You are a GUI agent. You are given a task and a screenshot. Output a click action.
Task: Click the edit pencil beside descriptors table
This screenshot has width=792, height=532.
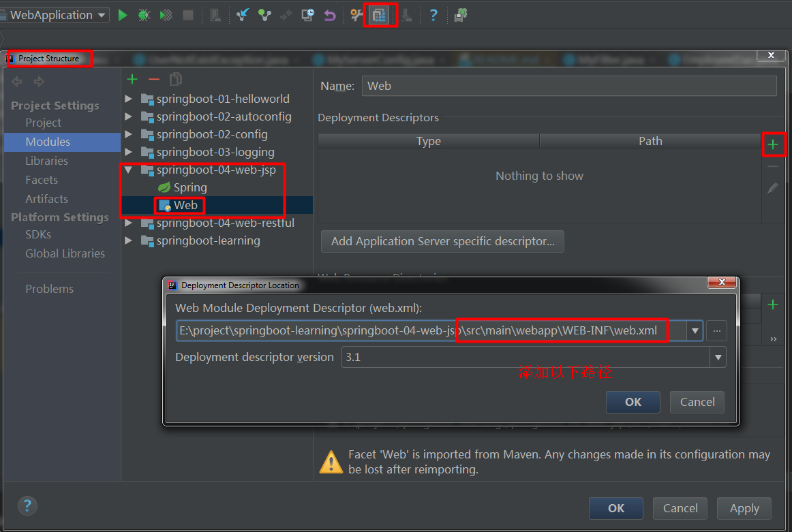coord(773,188)
